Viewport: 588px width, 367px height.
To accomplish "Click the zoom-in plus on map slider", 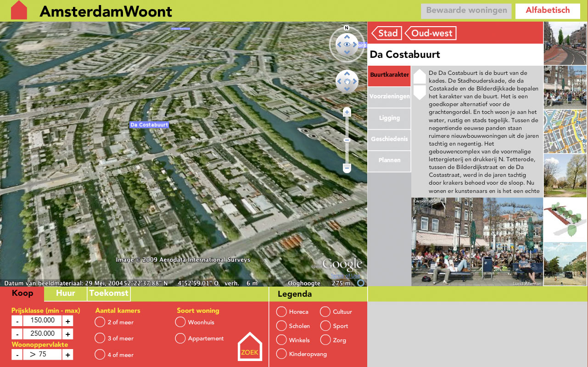I will (347, 112).
